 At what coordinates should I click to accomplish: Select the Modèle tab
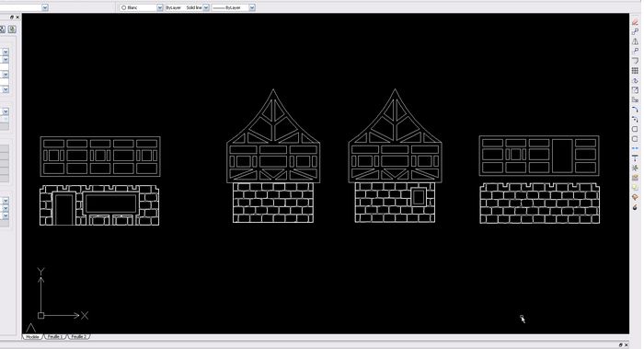point(32,337)
